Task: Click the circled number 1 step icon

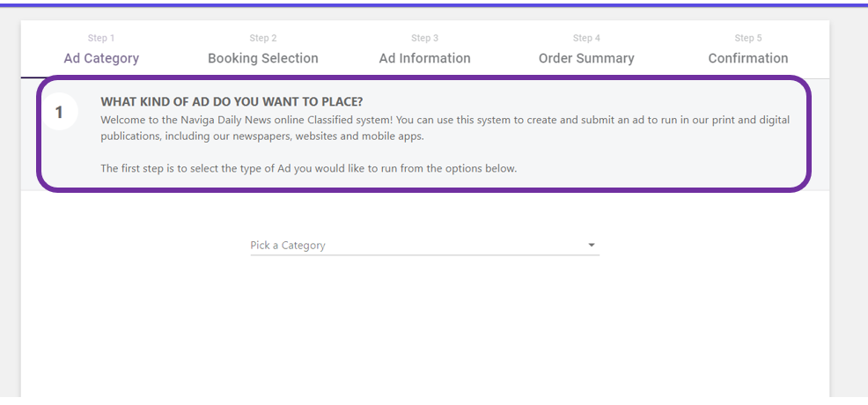Action: point(59,113)
